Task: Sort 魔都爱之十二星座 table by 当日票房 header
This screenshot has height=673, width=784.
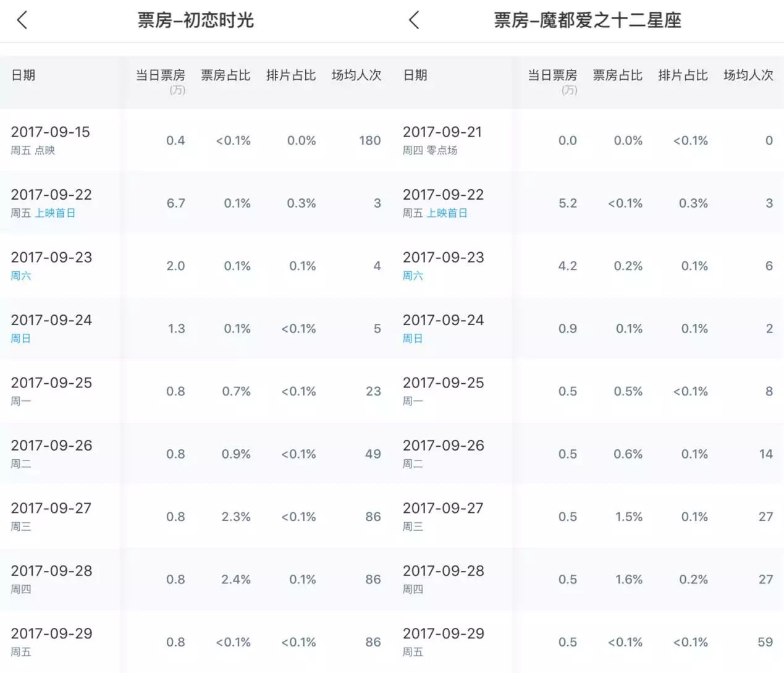Action: point(552,76)
